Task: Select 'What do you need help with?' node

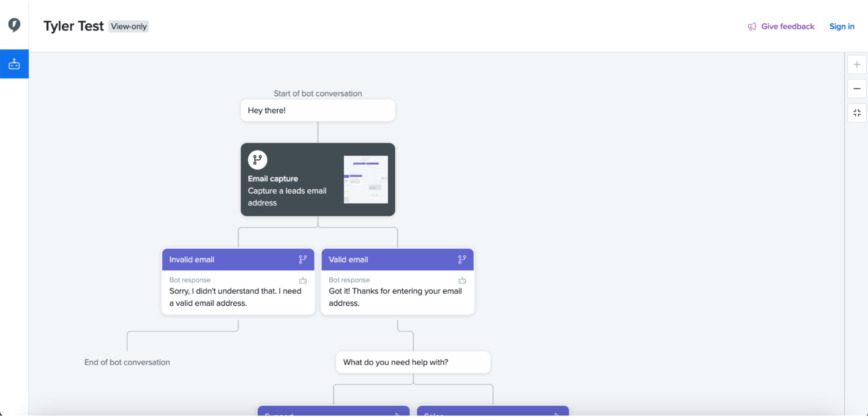Action: click(413, 362)
